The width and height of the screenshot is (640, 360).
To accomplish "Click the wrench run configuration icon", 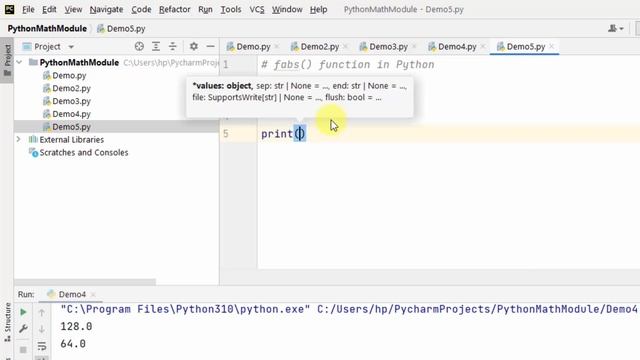I will [23, 329].
